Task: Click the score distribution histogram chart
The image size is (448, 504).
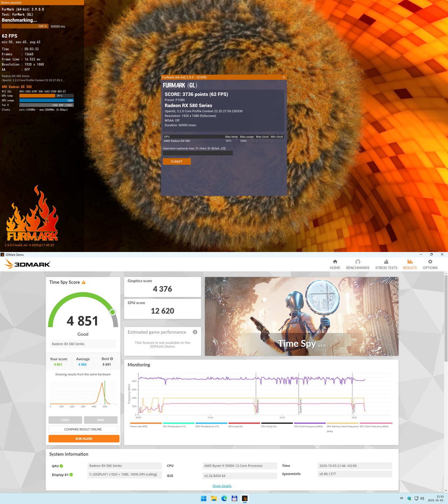Action: (x=83, y=393)
